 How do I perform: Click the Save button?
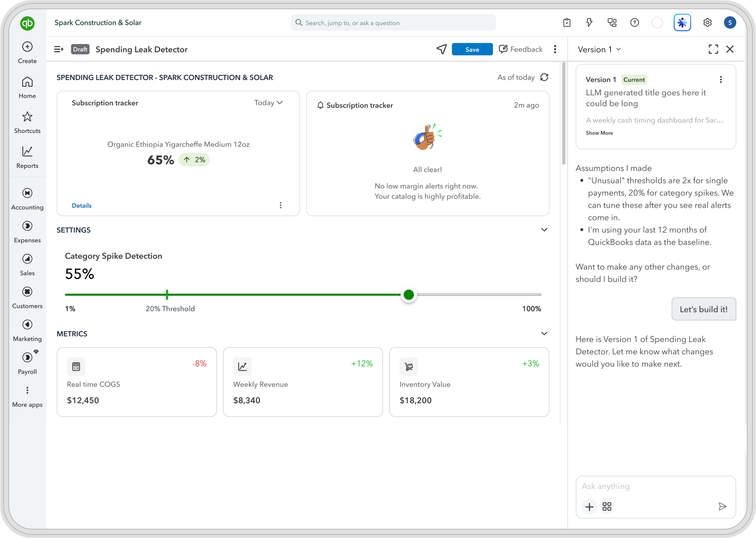[x=472, y=49]
